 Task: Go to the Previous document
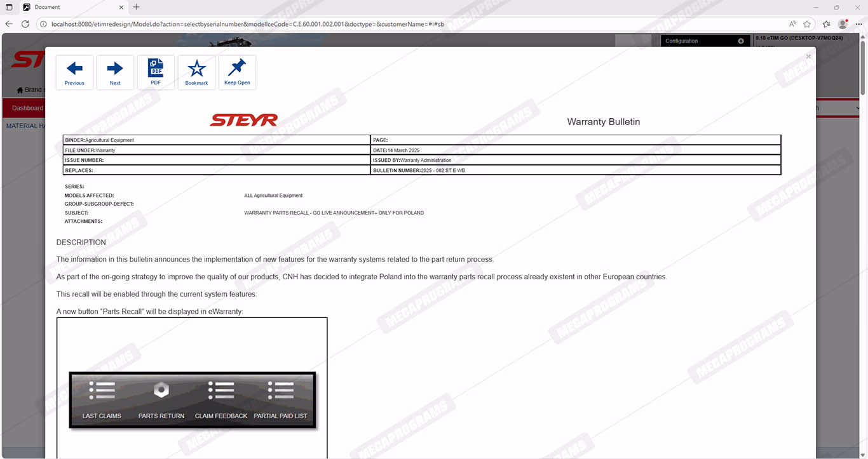(x=74, y=72)
